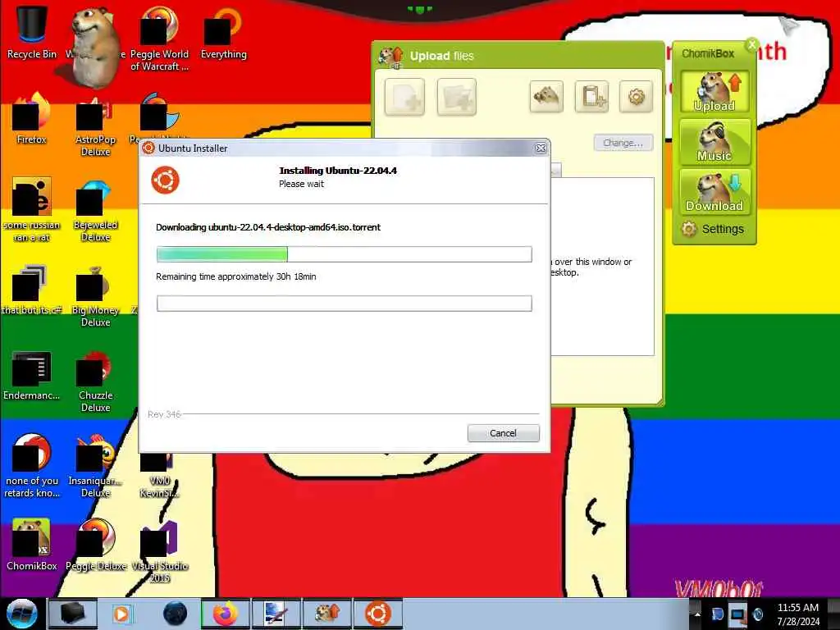Open the ChomikBox desktop shortcut
The width and height of the screenshot is (840, 630).
pos(32,545)
